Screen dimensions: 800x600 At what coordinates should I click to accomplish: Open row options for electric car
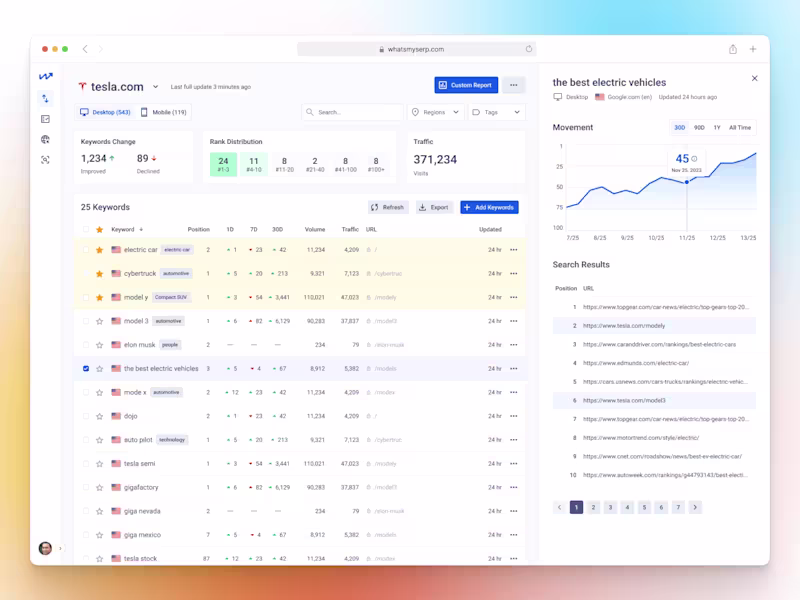514,249
